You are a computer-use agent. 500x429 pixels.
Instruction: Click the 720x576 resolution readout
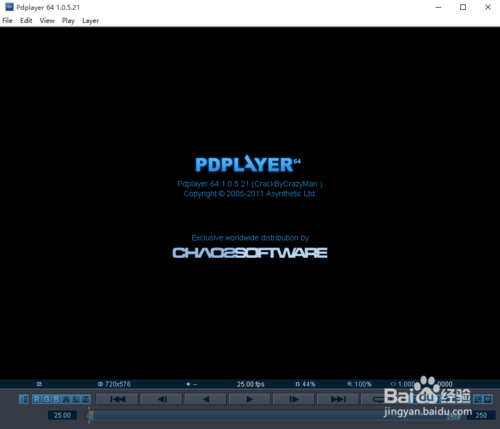point(114,384)
